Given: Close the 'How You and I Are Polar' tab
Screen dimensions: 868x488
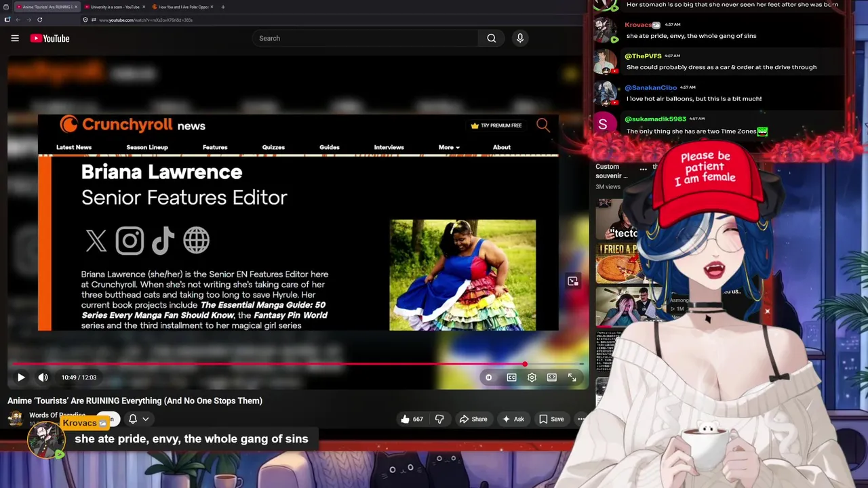Looking at the screenshot, I should pyautogui.click(x=212, y=7).
